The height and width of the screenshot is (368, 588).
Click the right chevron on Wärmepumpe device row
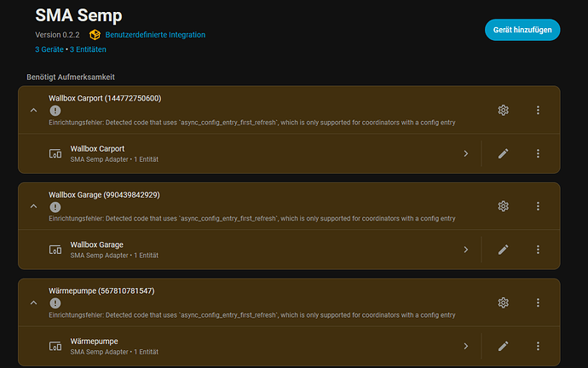coord(466,346)
